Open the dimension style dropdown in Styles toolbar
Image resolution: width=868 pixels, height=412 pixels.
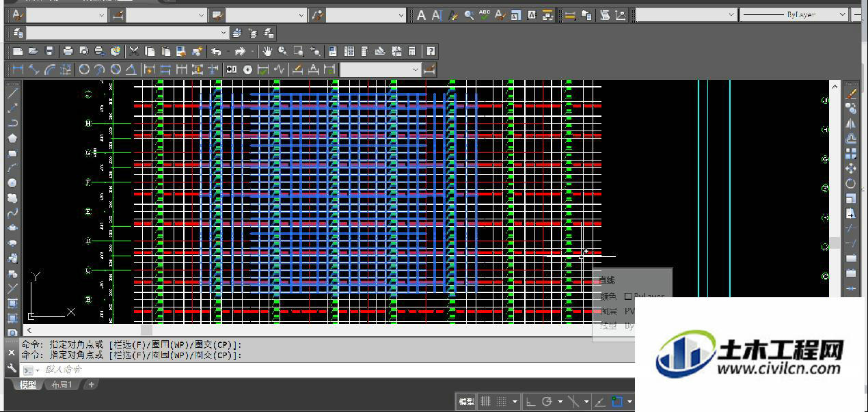pos(167,15)
